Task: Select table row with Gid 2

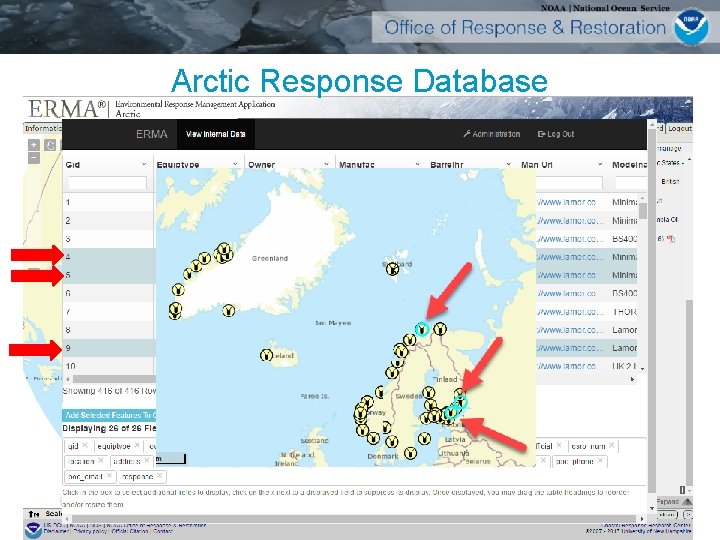Action: point(109,220)
